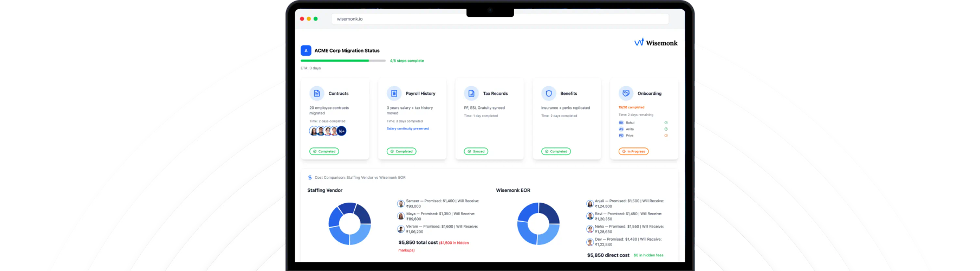Click the first employee avatar in Contracts card
The height and width of the screenshot is (271, 980).
click(314, 131)
